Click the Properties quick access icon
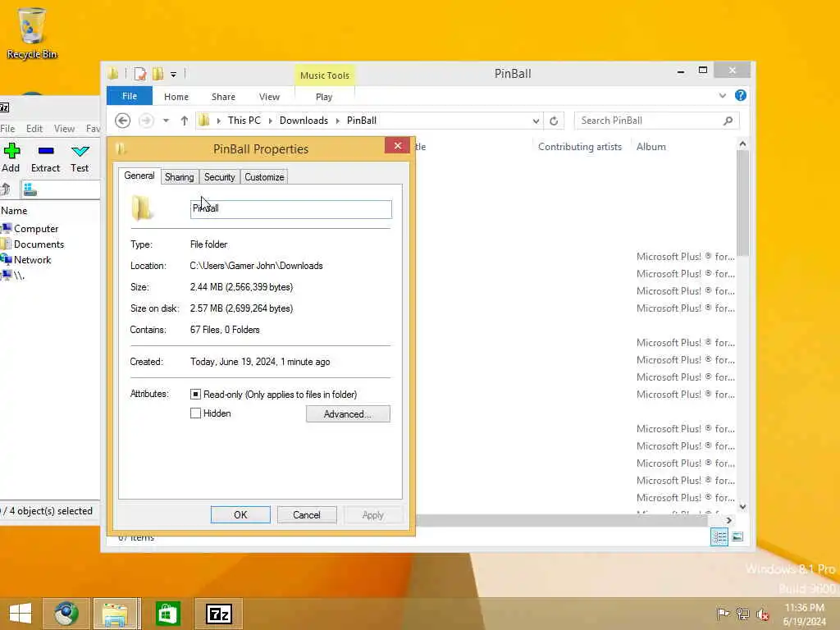The height and width of the screenshot is (630, 840). click(x=139, y=74)
